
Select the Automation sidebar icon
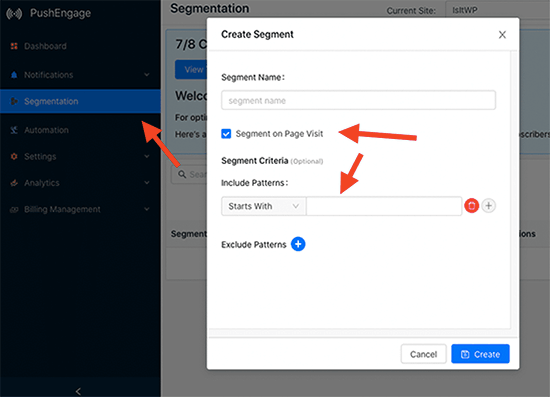click(x=14, y=130)
